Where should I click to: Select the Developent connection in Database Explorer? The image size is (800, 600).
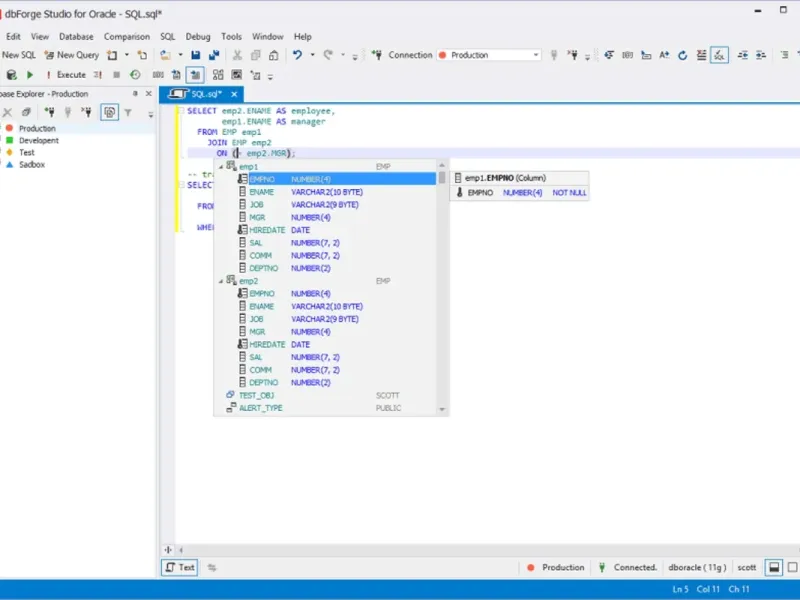pyautogui.click(x=39, y=141)
